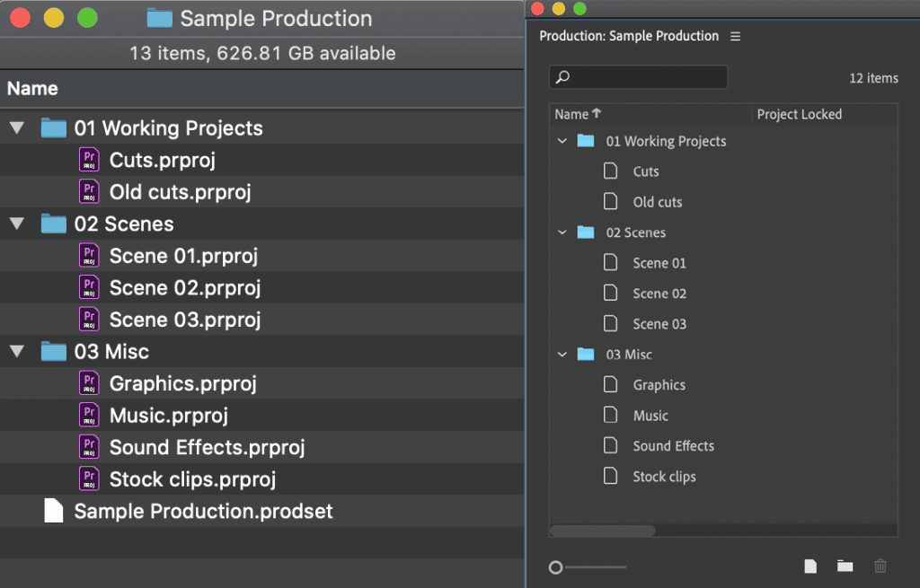Click the Project Locked column header

(x=800, y=114)
